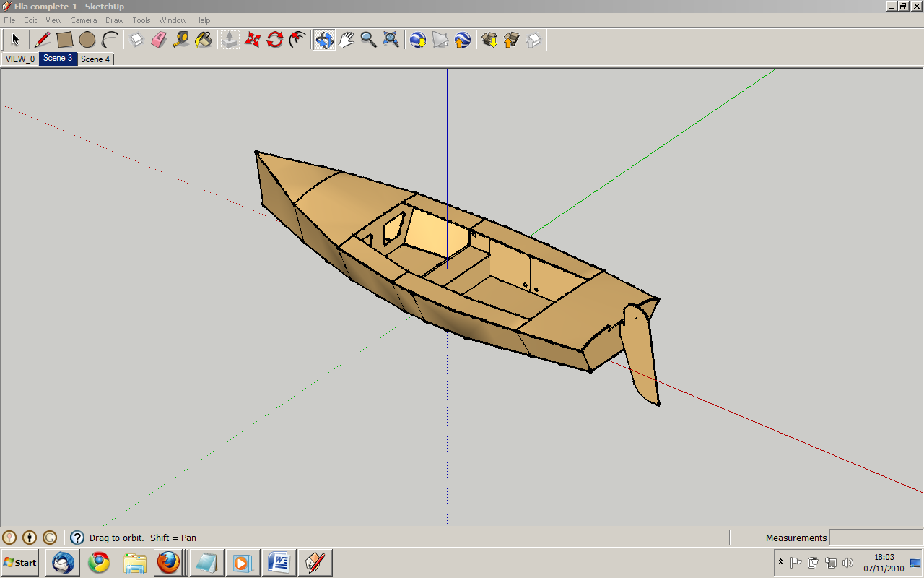Screen dimensions: 924x578
Task: Open the Tools menu
Action: pos(141,20)
